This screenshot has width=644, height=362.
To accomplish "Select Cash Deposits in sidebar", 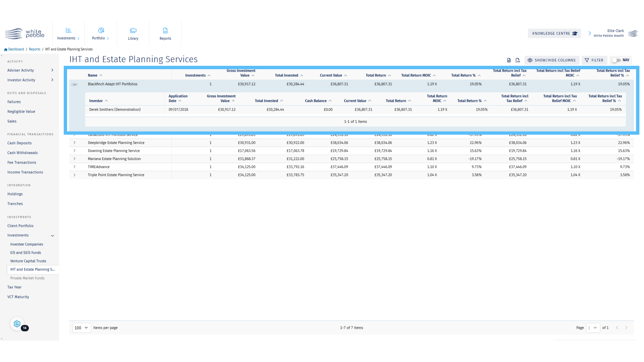I will coord(19,143).
